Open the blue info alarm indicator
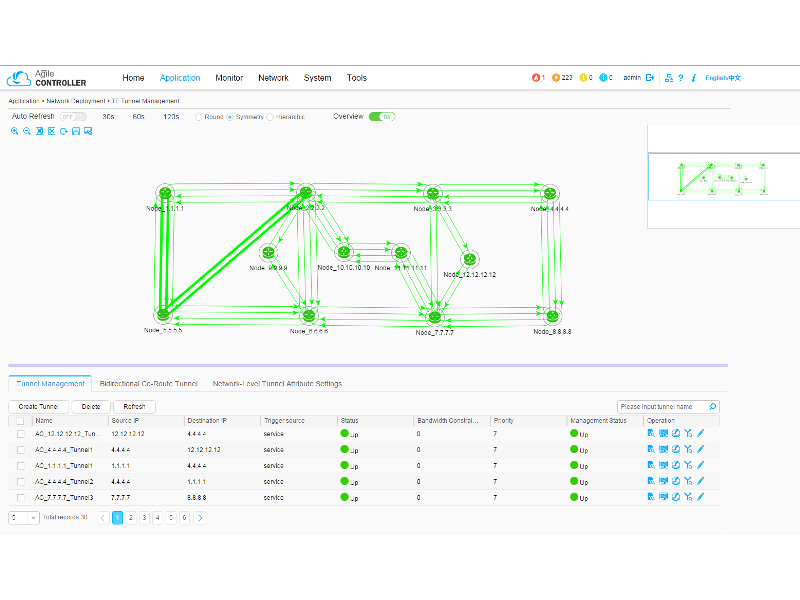 606,78
